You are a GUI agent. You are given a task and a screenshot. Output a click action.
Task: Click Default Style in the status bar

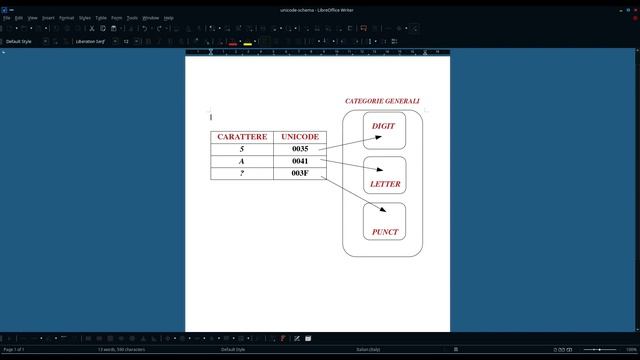click(233, 349)
